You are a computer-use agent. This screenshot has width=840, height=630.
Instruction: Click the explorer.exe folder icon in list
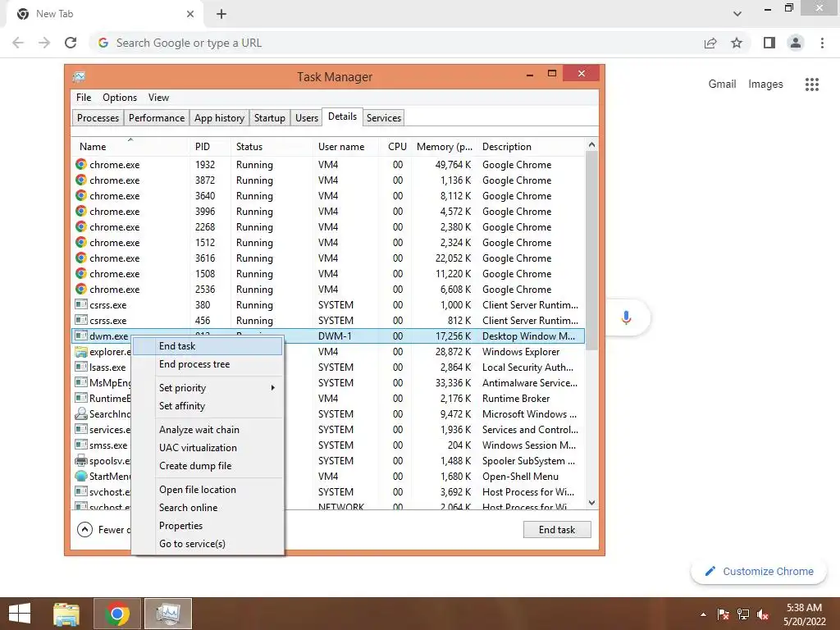tap(81, 352)
